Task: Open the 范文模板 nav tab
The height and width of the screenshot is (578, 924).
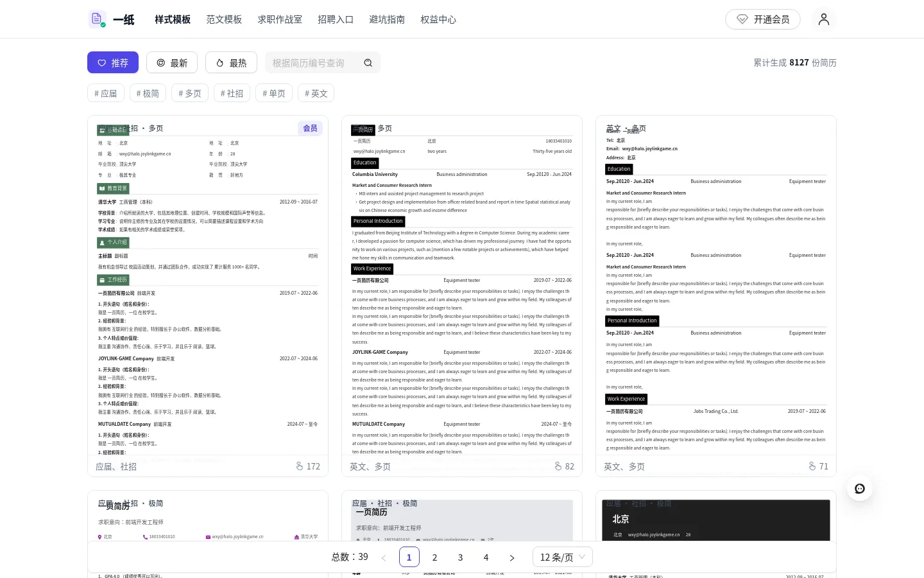Action: pyautogui.click(x=224, y=19)
